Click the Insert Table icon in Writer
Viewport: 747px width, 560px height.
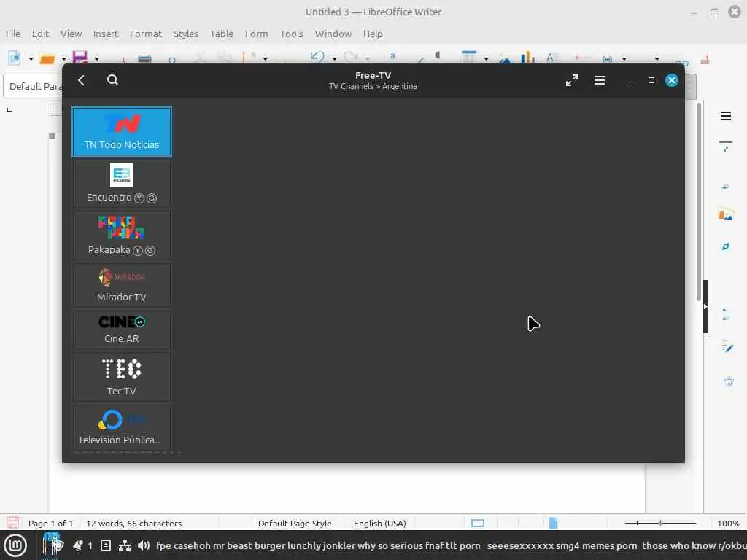coord(469,57)
